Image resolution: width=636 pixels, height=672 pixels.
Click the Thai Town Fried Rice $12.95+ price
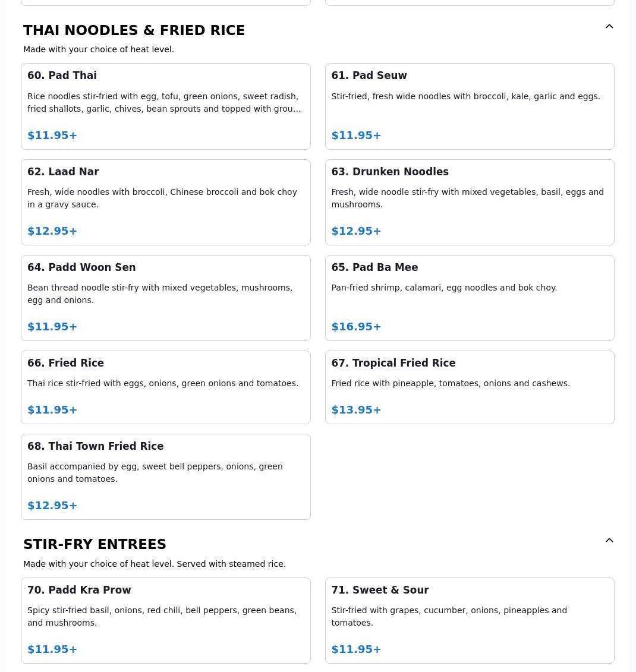[52, 506]
